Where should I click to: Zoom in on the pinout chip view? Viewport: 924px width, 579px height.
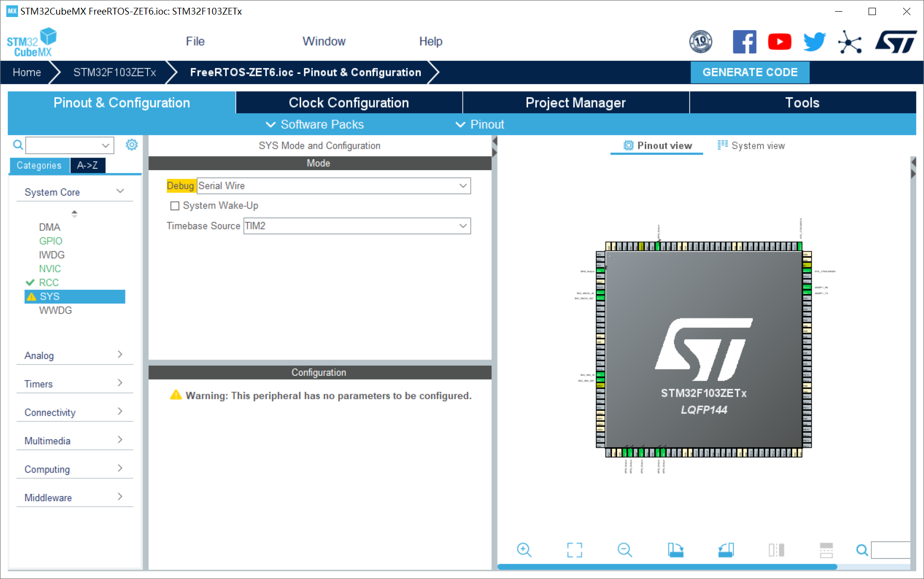pos(524,550)
